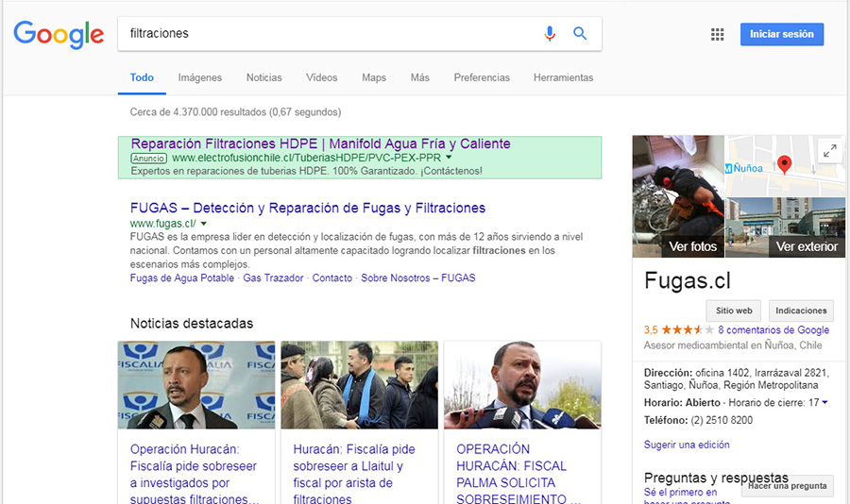Click phone number (2) 2510 8200
This screenshot has height=504, width=850.
(722, 420)
